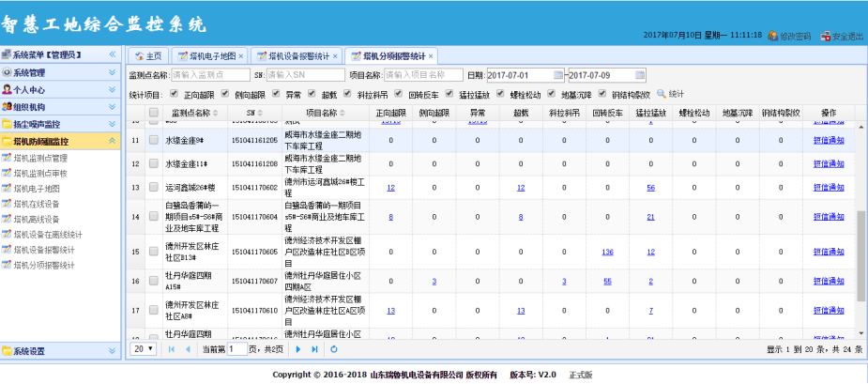Image resolution: width=868 pixels, height=384 pixels.
Task: Expand the 系统设置 menu section
Action: [61, 351]
